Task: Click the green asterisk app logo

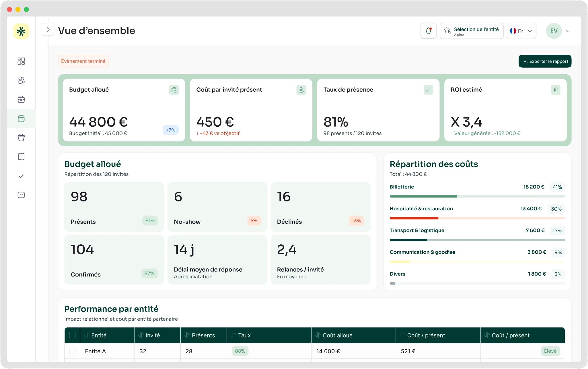Action: click(21, 31)
